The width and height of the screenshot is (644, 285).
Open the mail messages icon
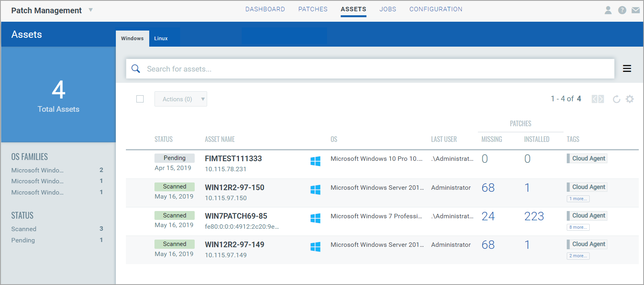(x=636, y=10)
